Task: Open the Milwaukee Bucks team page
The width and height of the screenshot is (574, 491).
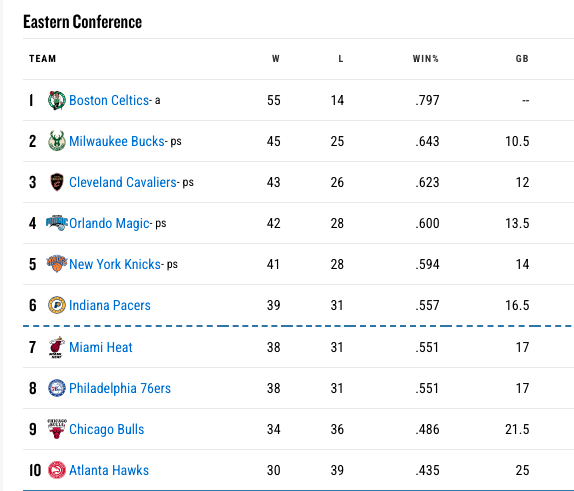Action: [x=117, y=141]
